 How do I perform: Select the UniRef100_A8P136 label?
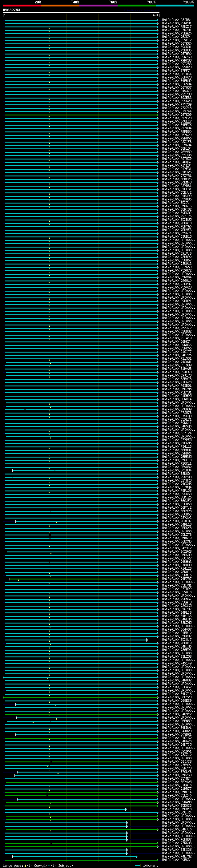(176, 491)
